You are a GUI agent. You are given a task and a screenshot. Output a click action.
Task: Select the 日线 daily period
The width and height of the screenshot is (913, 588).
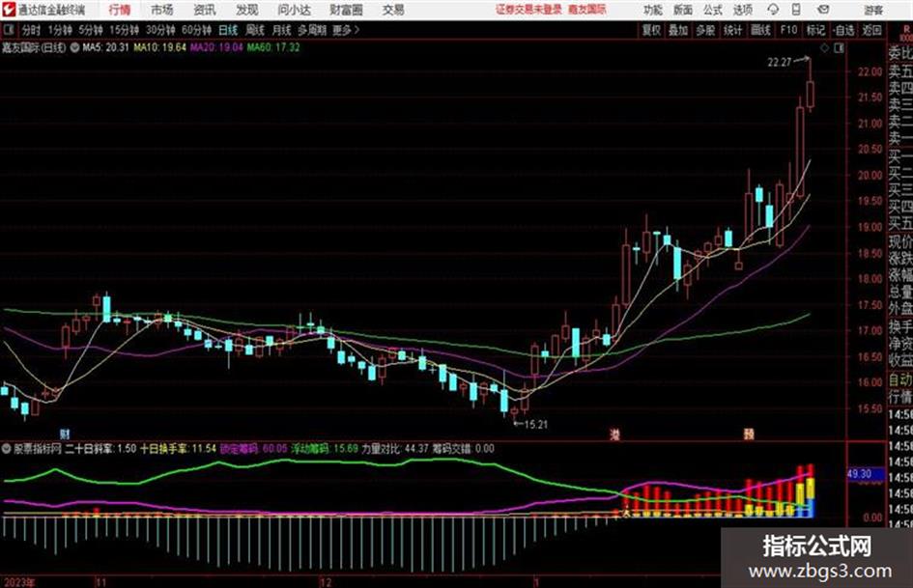[x=228, y=30]
